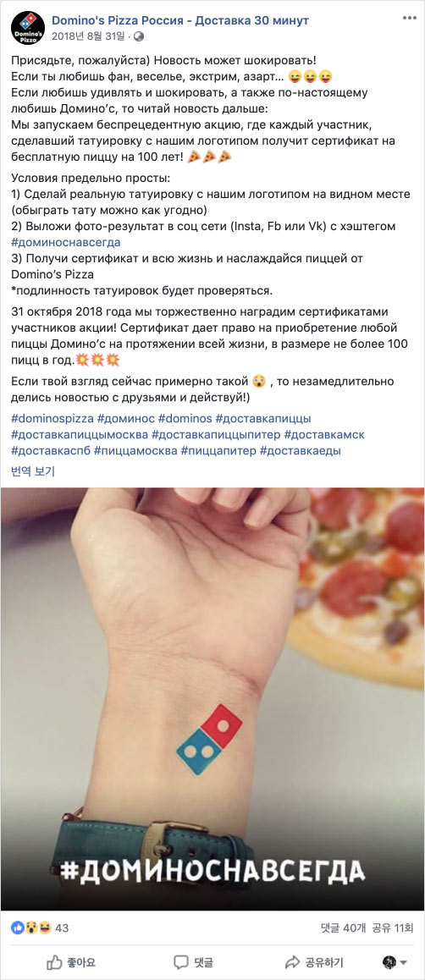Click 번역 보기 to translate post

coord(32,471)
